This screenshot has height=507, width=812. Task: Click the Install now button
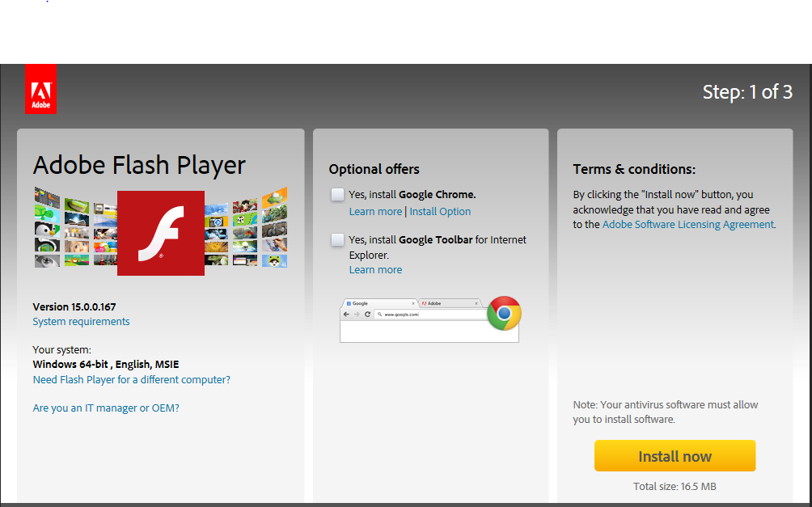click(x=675, y=455)
